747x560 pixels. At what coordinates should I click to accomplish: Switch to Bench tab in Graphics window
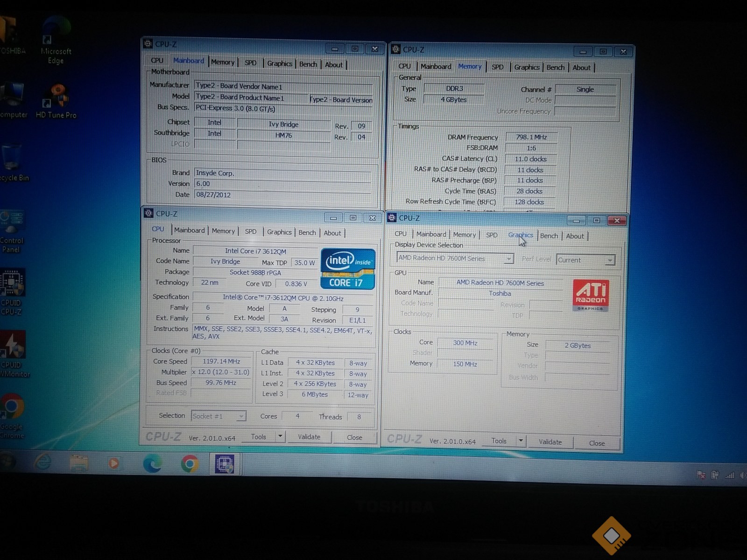(549, 236)
